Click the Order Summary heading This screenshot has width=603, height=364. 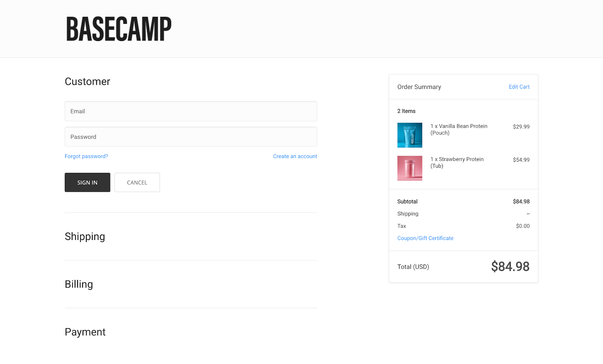(419, 87)
